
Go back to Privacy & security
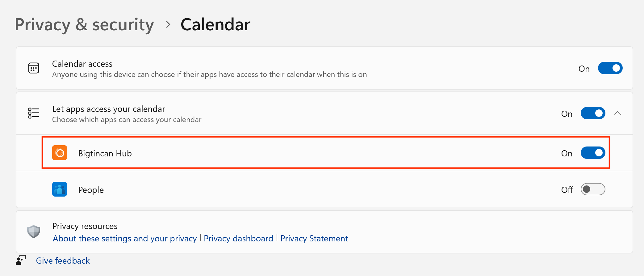point(84,25)
